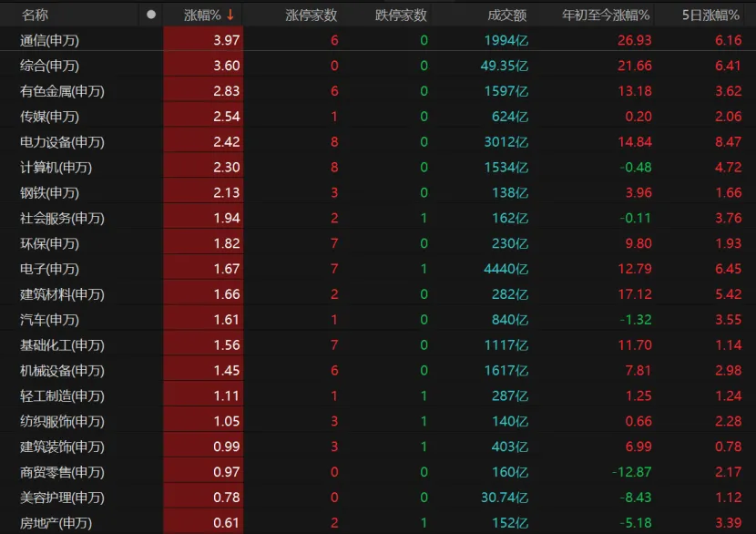The width and height of the screenshot is (756, 534).
Task: Open the 计算机(申万) sector
Action: [x=56, y=168]
